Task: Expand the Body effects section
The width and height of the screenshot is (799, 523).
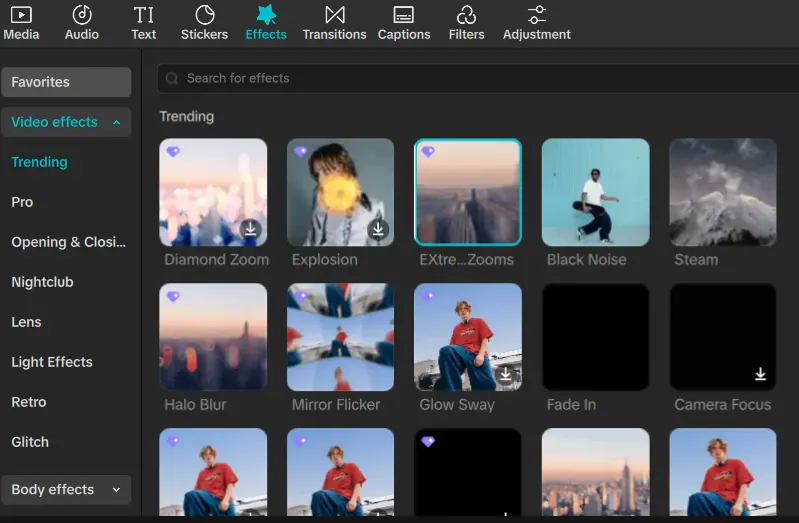Action: tap(116, 489)
